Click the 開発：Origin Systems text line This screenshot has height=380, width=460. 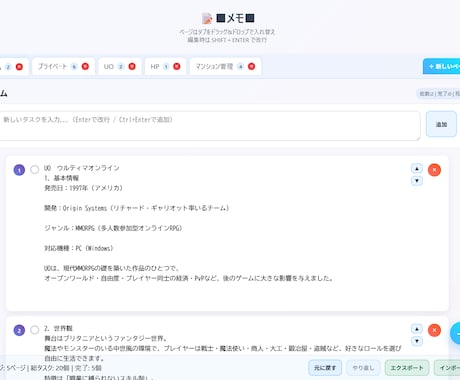coord(137,208)
